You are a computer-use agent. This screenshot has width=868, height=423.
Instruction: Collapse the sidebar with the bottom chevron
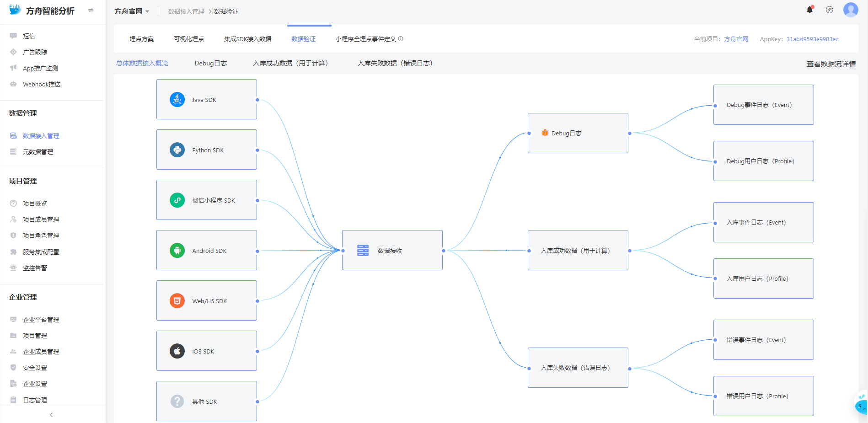(51, 415)
